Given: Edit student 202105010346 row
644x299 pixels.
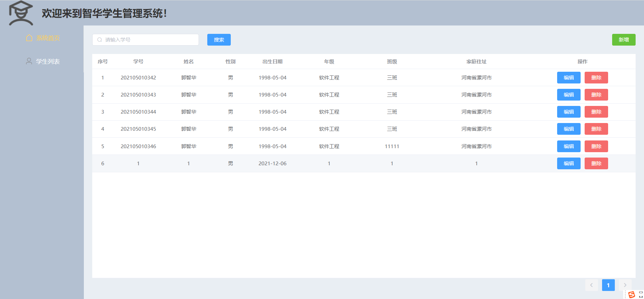Looking at the screenshot, I should pyautogui.click(x=569, y=146).
